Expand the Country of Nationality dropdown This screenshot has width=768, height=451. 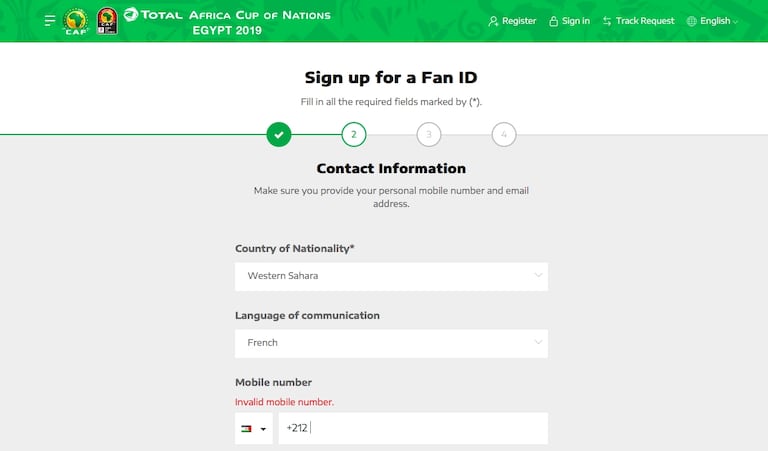[x=391, y=276]
